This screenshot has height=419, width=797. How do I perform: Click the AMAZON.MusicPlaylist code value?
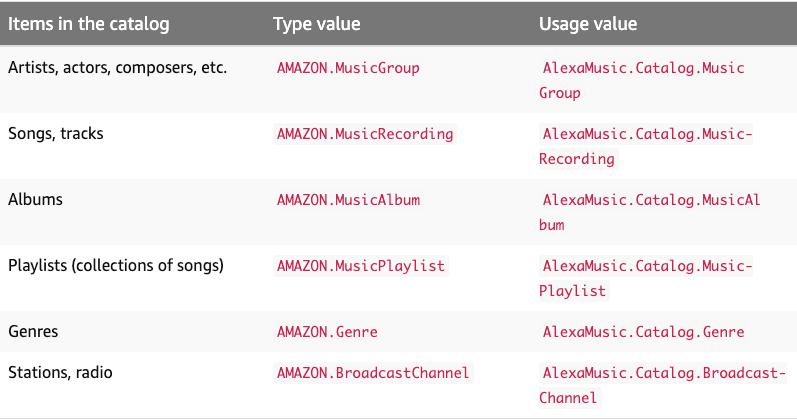pyautogui.click(x=361, y=266)
